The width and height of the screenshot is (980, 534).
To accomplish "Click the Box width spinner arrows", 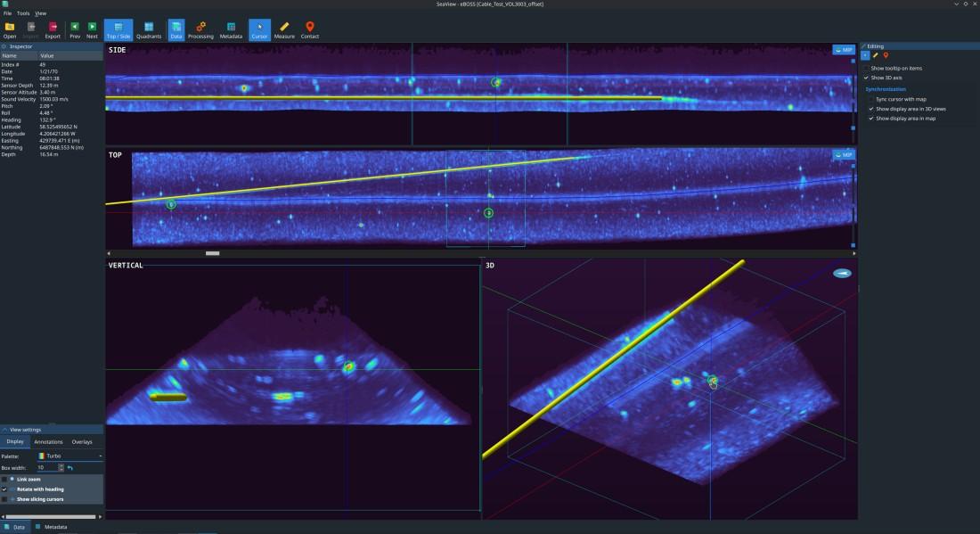I will click(x=61, y=467).
